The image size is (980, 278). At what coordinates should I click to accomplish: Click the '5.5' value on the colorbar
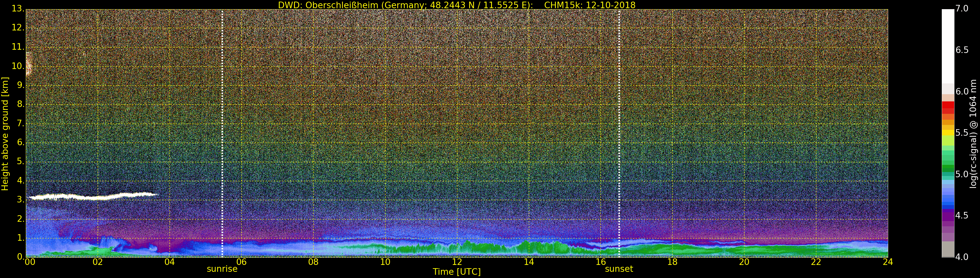pos(962,133)
